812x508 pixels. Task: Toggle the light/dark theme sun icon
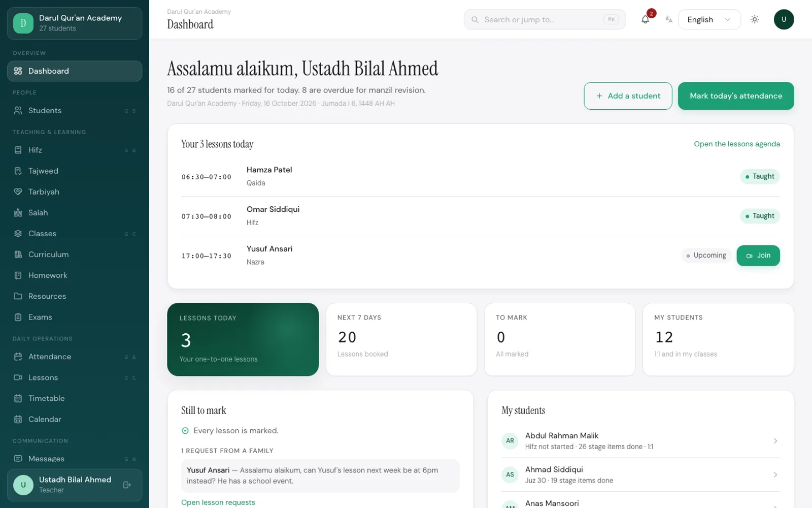[x=755, y=19]
